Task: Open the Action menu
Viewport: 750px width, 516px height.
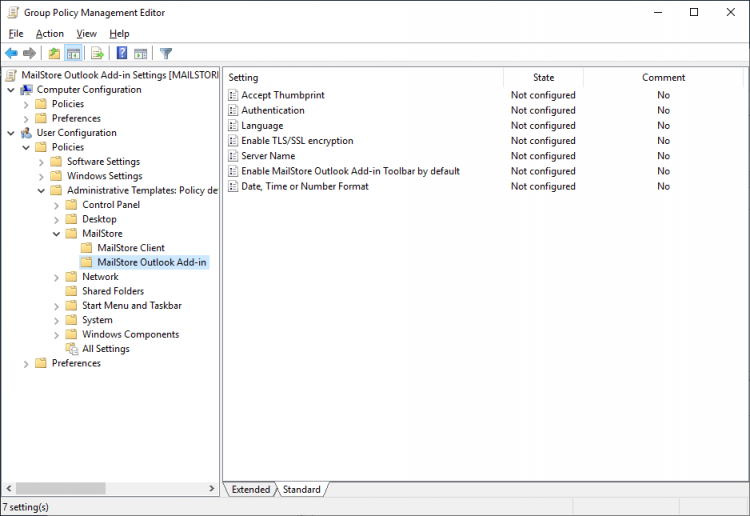Action: tap(49, 33)
